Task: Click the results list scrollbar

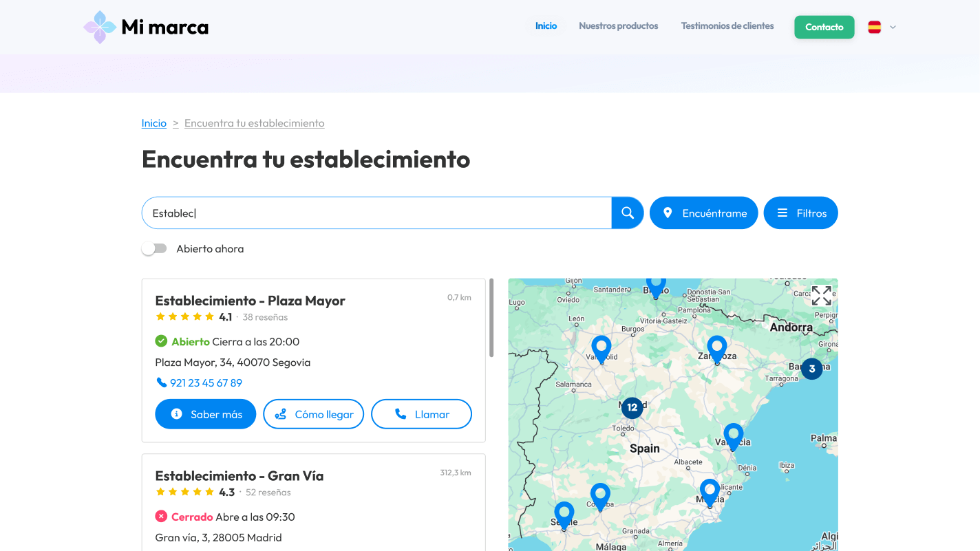Action: pos(491,317)
